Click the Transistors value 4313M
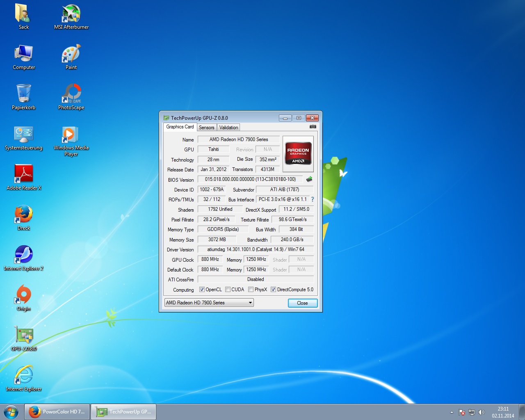Screen dimensions: 525x420 (x=268, y=169)
